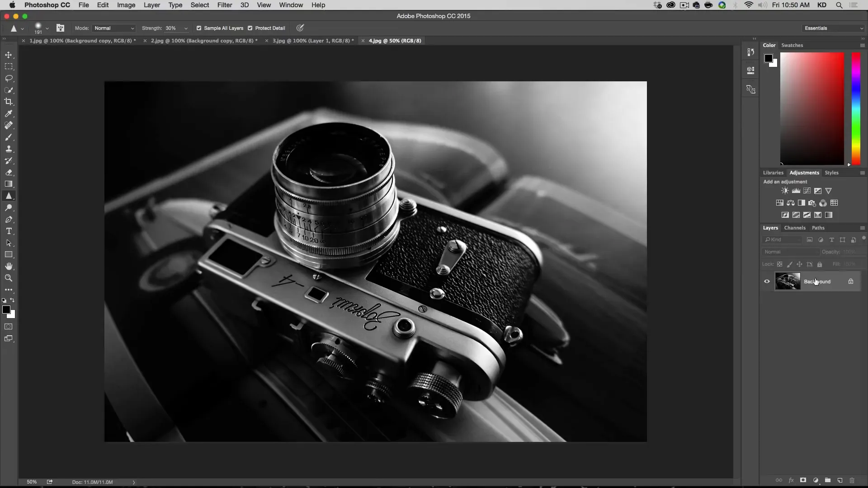Select the Eyedropper tool
Viewport: 868px width, 488px height.
click(x=9, y=113)
